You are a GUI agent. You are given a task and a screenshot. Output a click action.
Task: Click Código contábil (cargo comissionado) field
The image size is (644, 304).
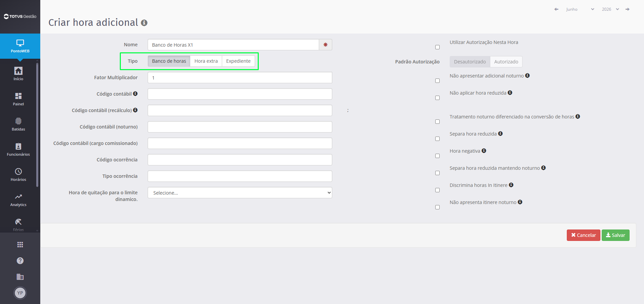240,143
